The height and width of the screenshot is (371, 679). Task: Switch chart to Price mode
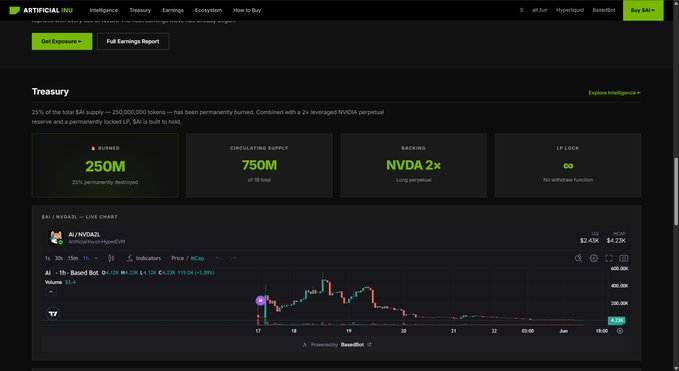(178, 258)
